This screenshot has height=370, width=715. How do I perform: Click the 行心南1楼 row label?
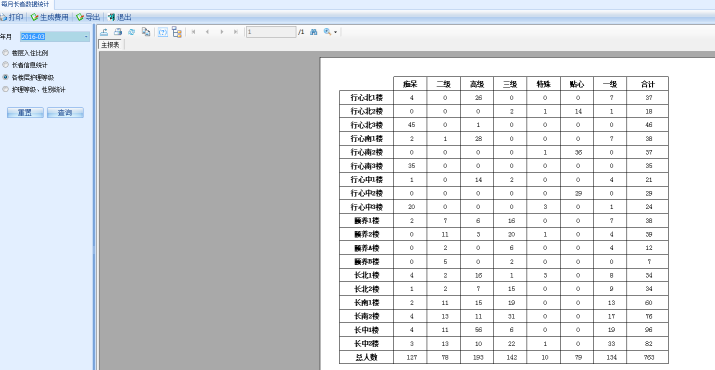click(x=367, y=139)
